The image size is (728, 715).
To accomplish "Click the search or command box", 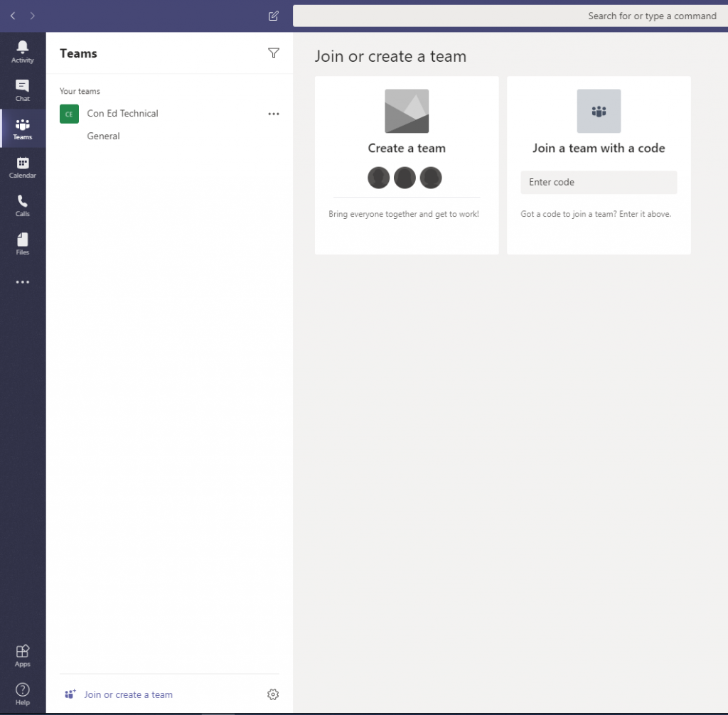I will click(510, 16).
